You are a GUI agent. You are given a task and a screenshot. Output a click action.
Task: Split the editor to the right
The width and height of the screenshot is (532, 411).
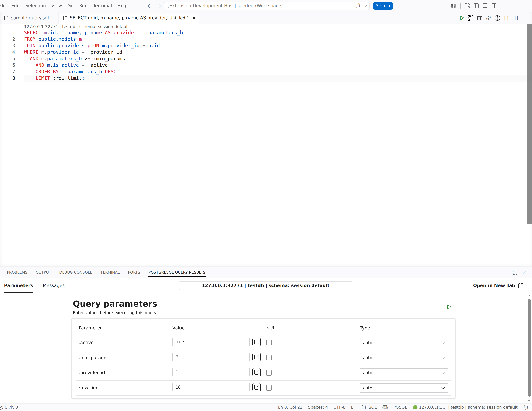point(515,18)
